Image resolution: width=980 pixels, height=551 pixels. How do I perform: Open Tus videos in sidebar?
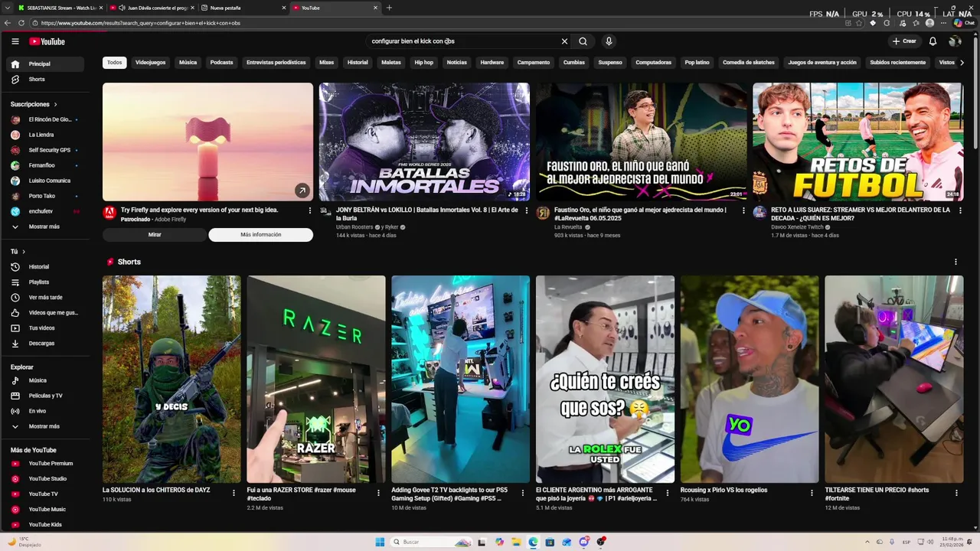pyautogui.click(x=47, y=328)
